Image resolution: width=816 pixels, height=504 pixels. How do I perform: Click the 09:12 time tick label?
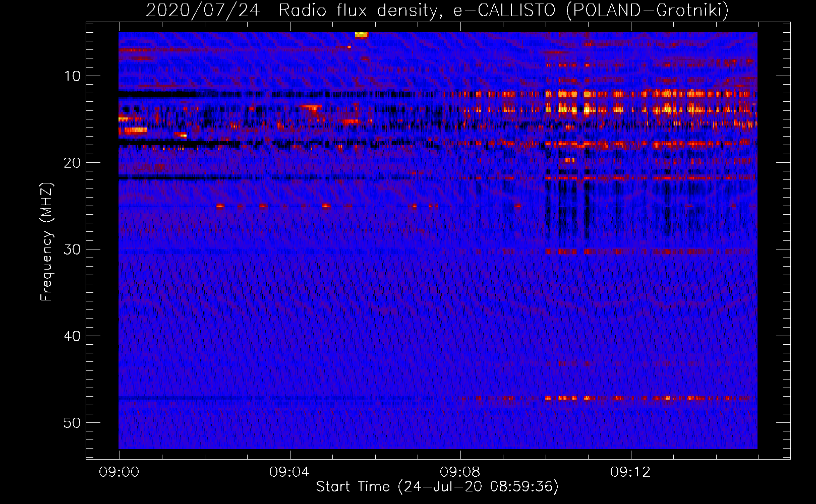pos(630,472)
